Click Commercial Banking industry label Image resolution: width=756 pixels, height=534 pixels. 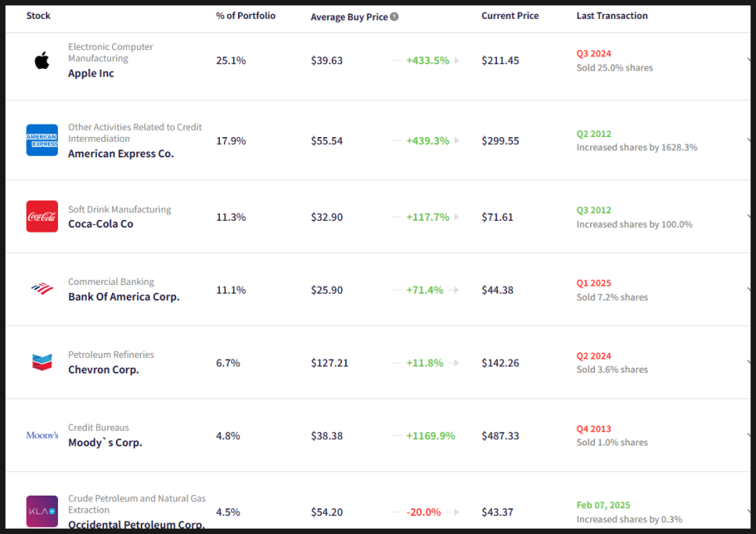click(x=111, y=282)
